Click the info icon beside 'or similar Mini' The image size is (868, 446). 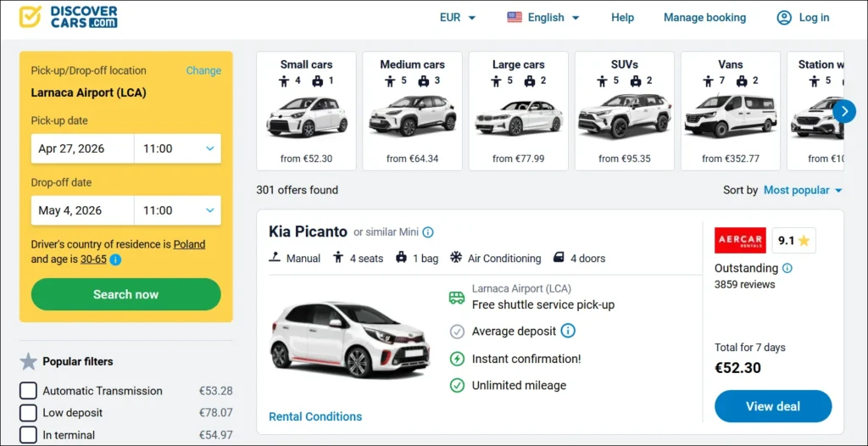point(428,232)
